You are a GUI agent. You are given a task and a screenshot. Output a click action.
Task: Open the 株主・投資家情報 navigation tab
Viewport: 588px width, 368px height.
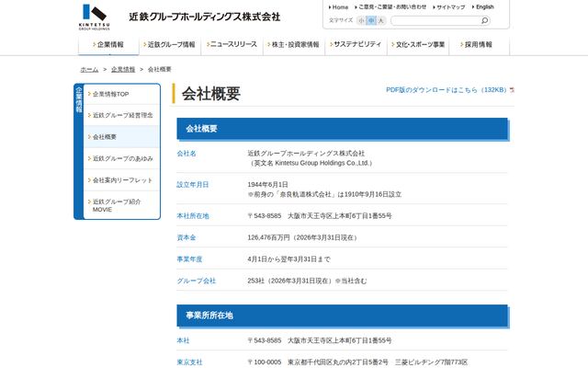click(294, 45)
